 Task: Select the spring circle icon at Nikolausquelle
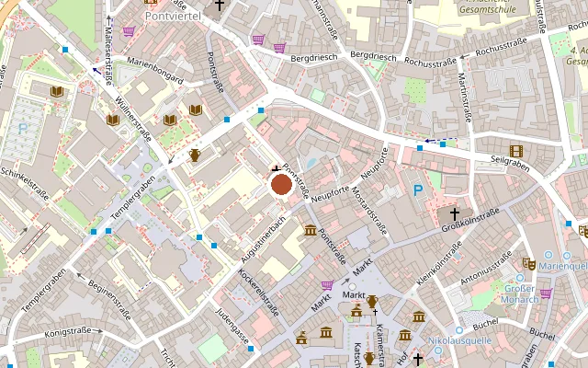pyautogui.click(x=459, y=330)
